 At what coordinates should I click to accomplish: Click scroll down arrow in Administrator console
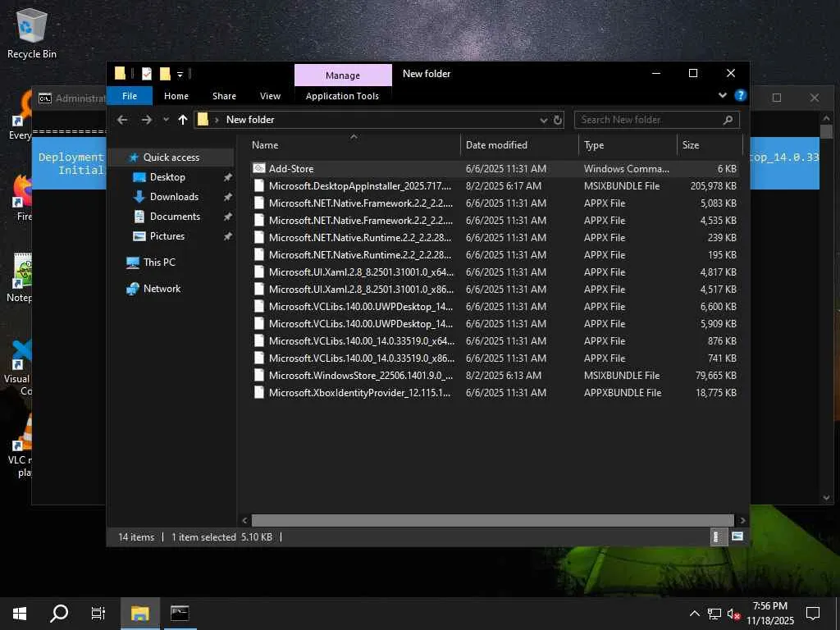point(826,498)
